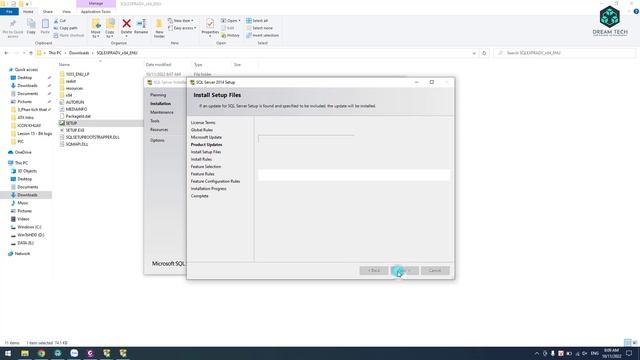Open the resources folder

pyautogui.click(x=74, y=88)
